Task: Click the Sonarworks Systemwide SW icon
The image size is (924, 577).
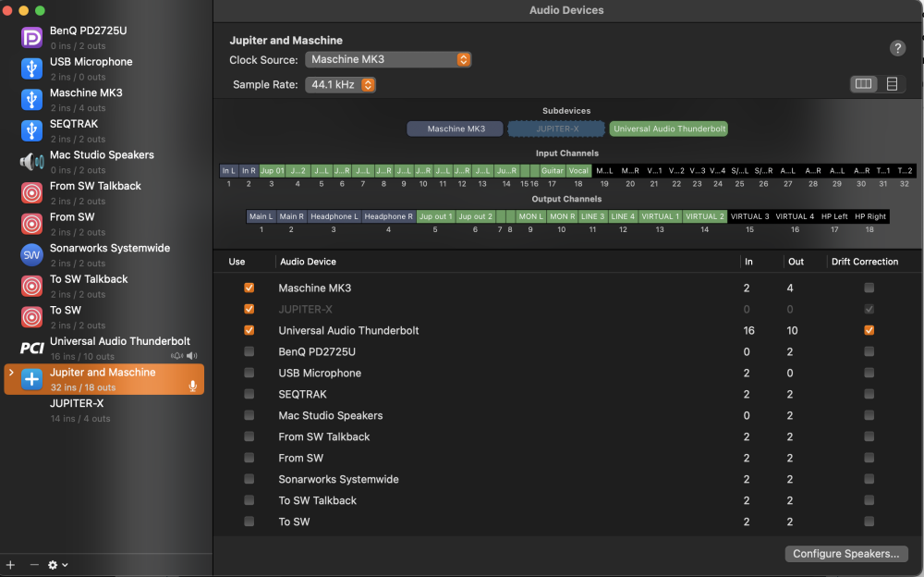Action: [31, 255]
